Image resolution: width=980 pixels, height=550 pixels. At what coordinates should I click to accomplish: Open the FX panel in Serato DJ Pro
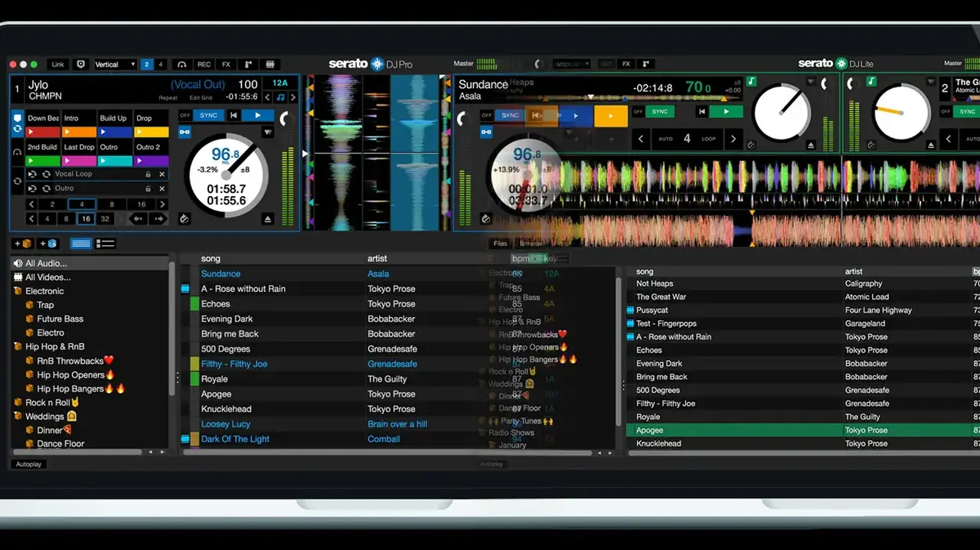coord(226,64)
